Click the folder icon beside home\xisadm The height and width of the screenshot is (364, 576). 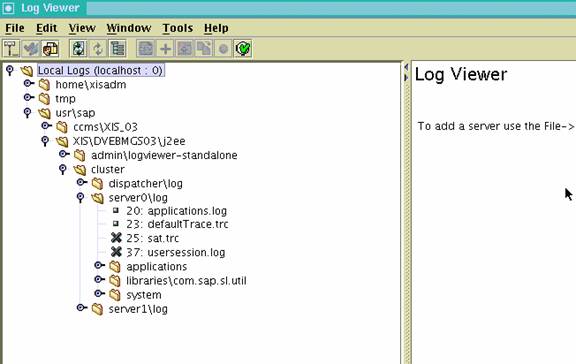tap(44, 85)
